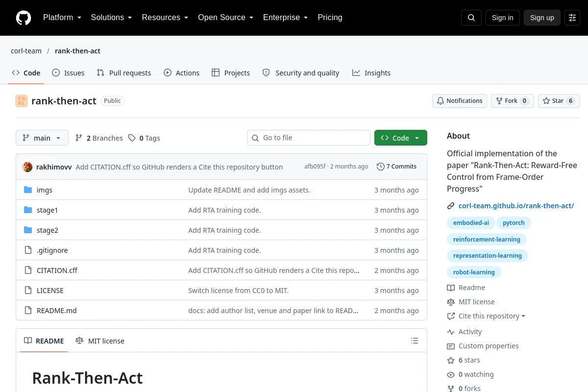Click the history clock icon beside 7 Commits
Viewport: 588px width, 392px height.
pos(381,167)
